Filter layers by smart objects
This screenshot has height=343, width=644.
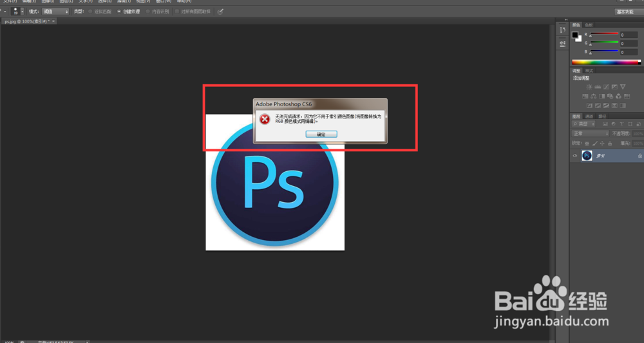(639, 124)
